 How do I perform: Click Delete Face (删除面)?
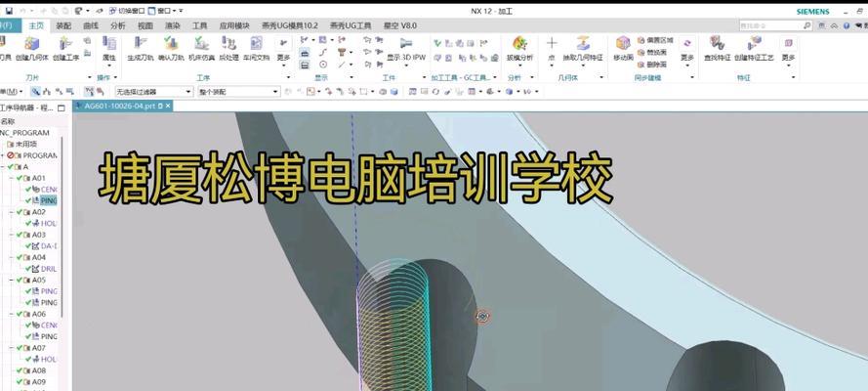click(x=652, y=65)
